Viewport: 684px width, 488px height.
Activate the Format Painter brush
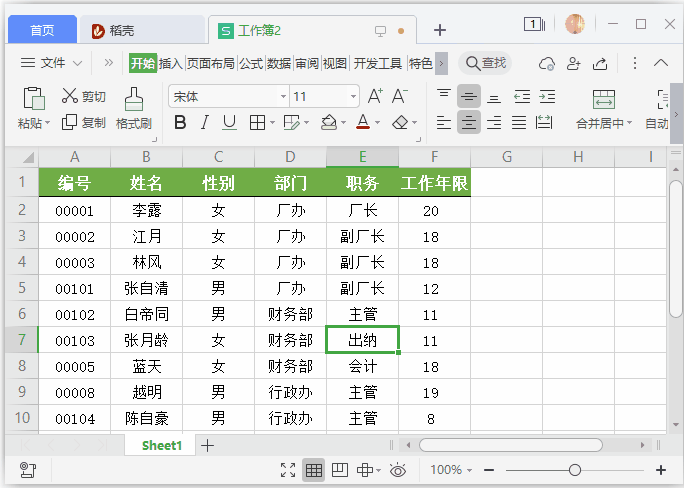pyautogui.click(x=133, y=99)
